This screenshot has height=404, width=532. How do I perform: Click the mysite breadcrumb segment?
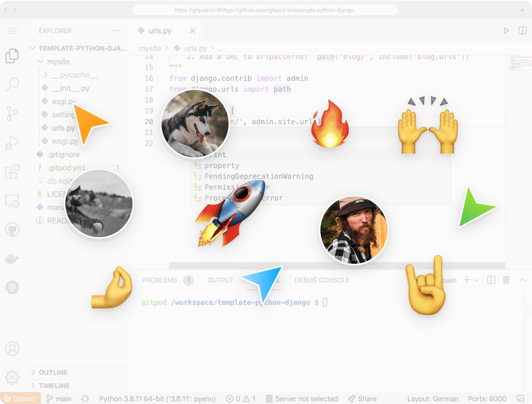[x=150, y=48]
